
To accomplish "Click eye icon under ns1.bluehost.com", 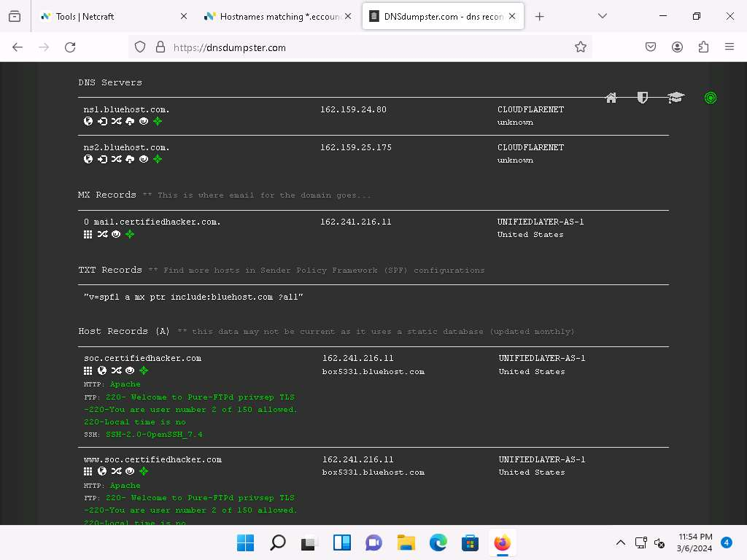I will (144, 122).
